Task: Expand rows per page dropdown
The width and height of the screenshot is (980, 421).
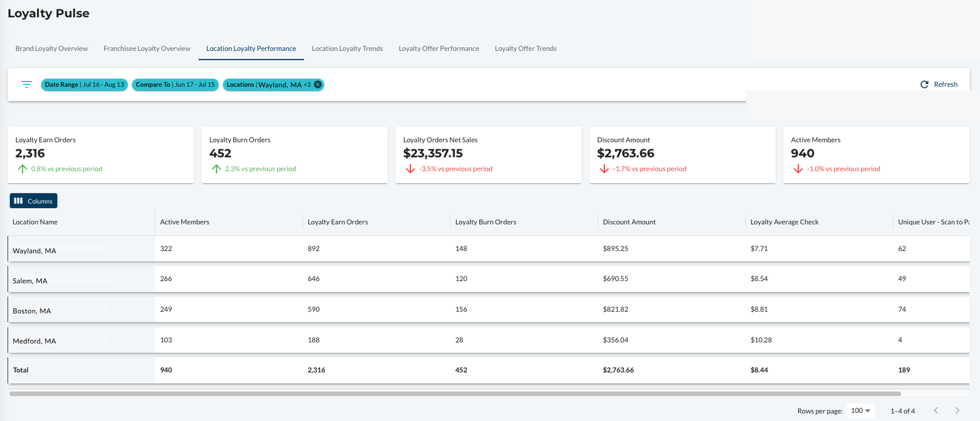Action: pos(861,411)
